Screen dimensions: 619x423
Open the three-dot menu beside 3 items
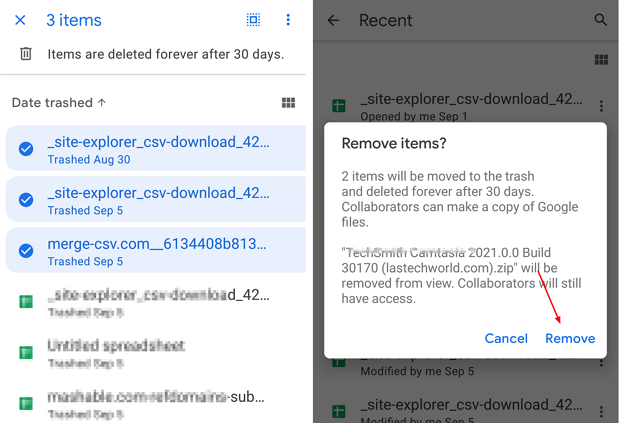[x=288, y=20]
